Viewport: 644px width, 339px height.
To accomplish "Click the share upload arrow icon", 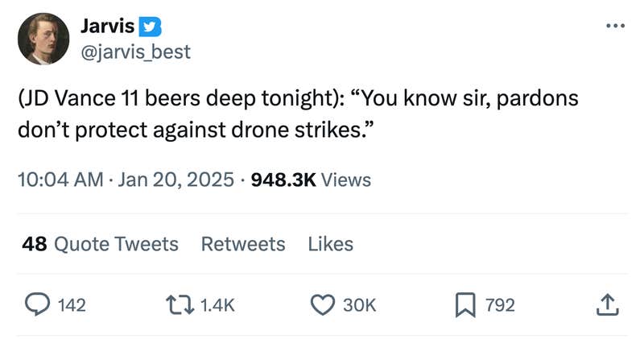I will pyautogui.click(x=608, y=304).
